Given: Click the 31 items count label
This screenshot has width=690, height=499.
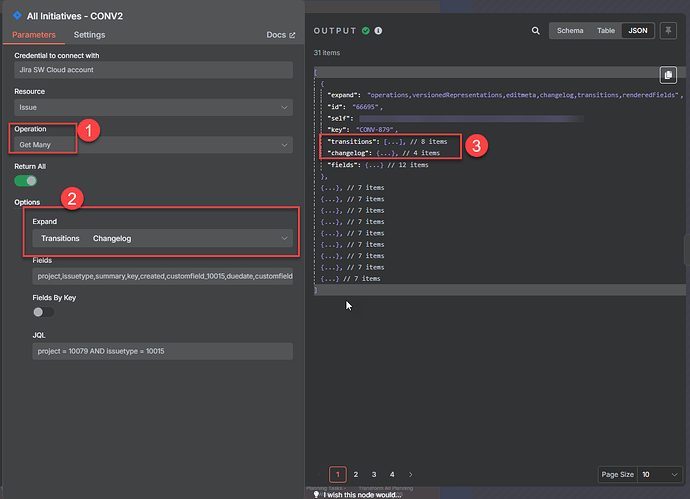Looking at the screenshot, I should (327, 53).
